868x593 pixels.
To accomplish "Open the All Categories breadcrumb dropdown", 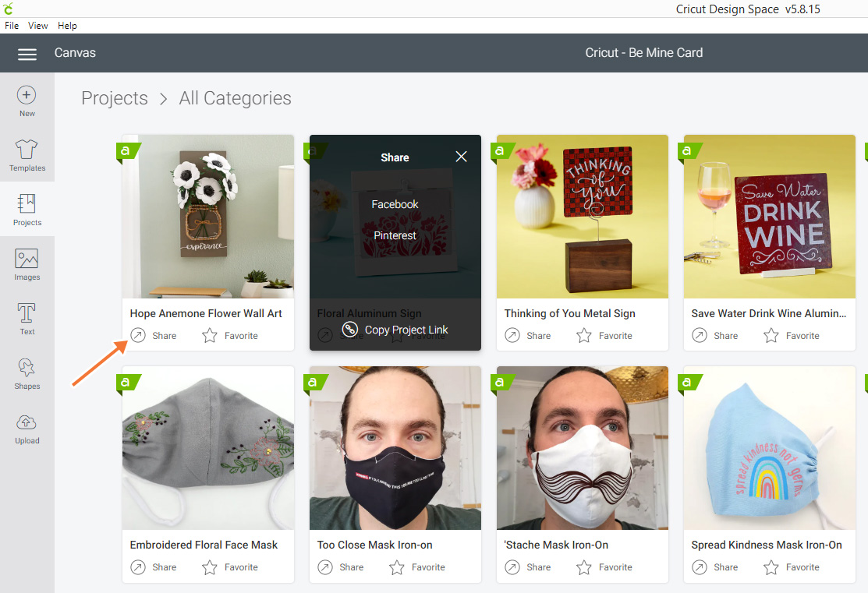I will click(x=235, y=98).
